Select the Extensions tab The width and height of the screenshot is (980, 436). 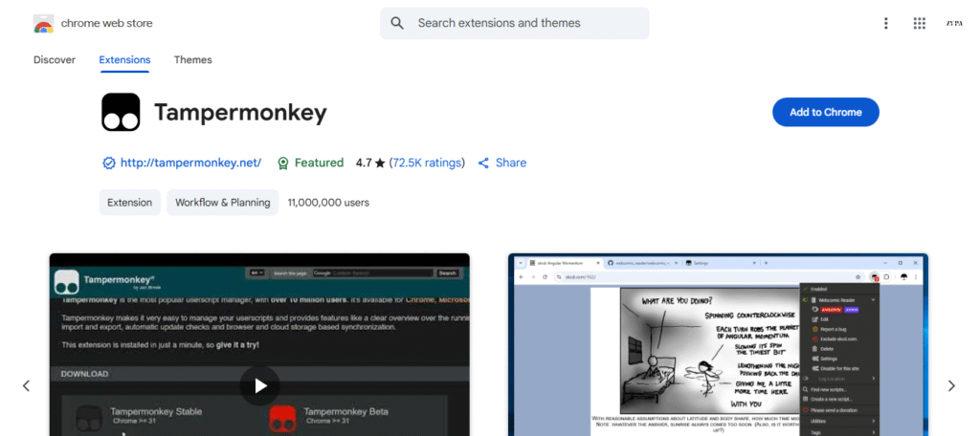tap(124, 59)
